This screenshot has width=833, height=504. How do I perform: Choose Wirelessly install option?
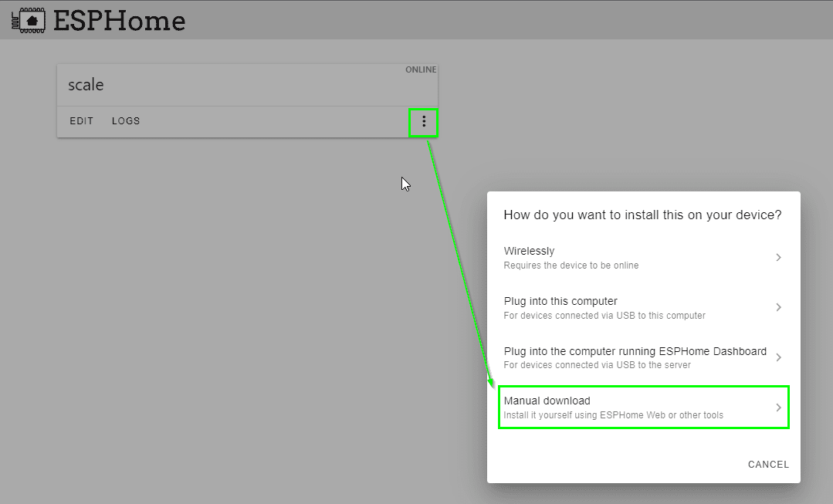[x=643, y=258]
